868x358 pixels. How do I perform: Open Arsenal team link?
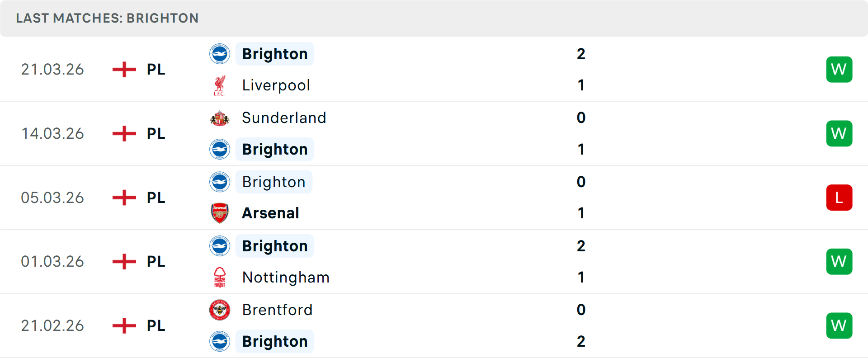pyautogui.click(x=270, y=213)
